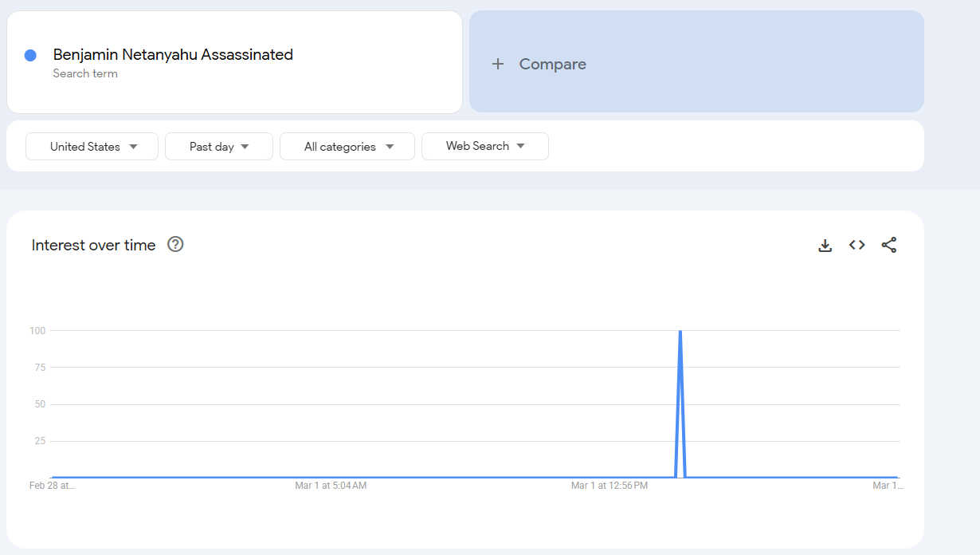980x555 pixels.
Task: Click the 75 value on y-axis
Action: click(40, 367)
